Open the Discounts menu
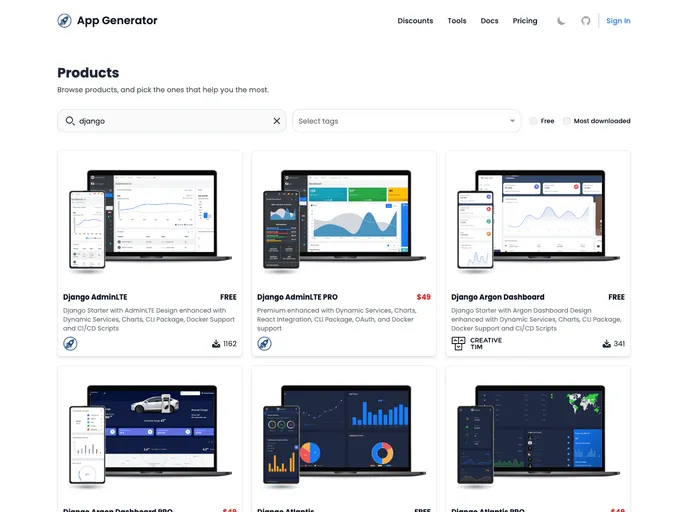This screenshot has width=688, height=512. (415, 21)
